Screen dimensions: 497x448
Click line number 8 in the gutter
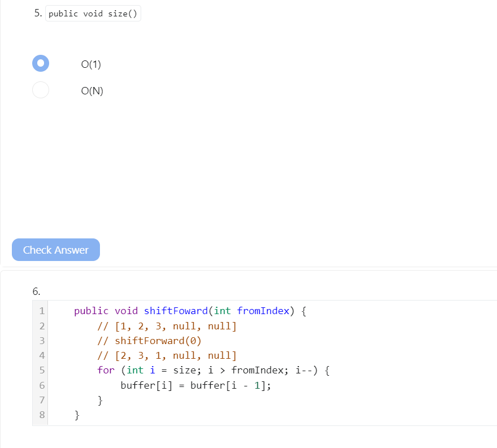41,415
